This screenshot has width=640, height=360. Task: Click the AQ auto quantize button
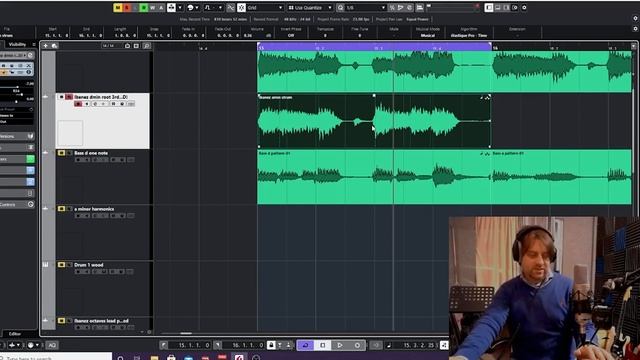[52, 345]
